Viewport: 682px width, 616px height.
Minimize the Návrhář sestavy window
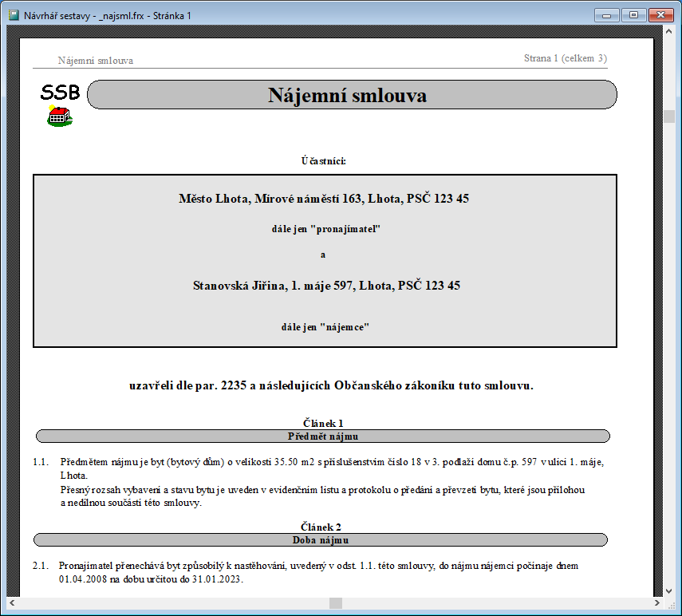click(610, 14)
